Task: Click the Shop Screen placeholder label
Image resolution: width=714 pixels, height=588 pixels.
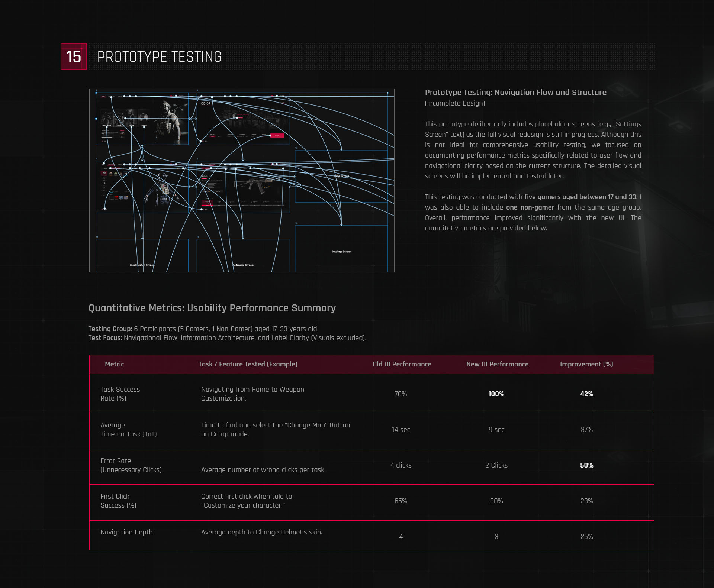Action: pyautogui.click(x=341, y=176)
